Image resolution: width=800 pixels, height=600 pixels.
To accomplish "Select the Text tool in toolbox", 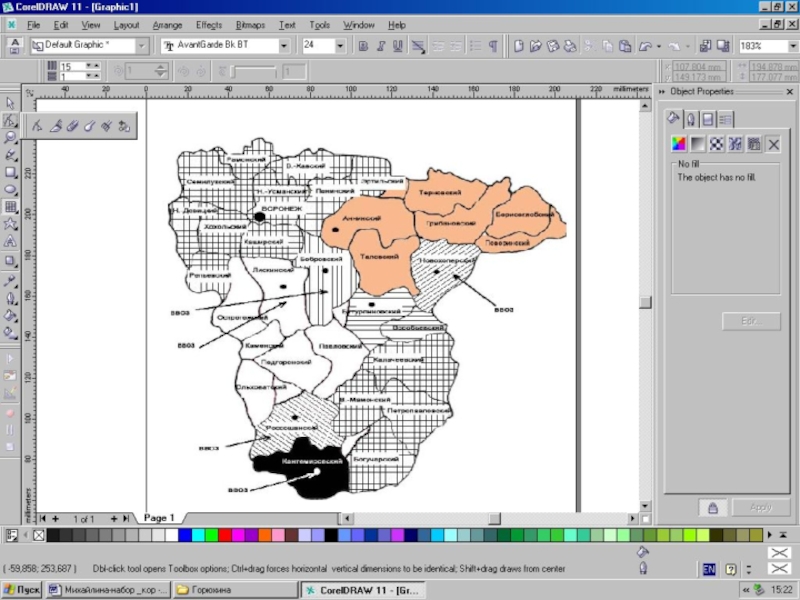I will click(x=10, y=242).
